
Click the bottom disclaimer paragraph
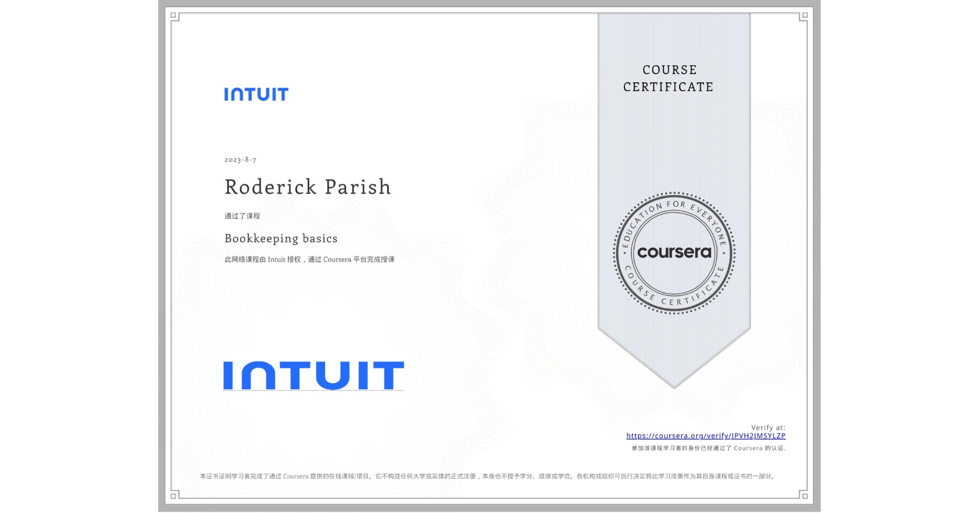pos(488,476)
